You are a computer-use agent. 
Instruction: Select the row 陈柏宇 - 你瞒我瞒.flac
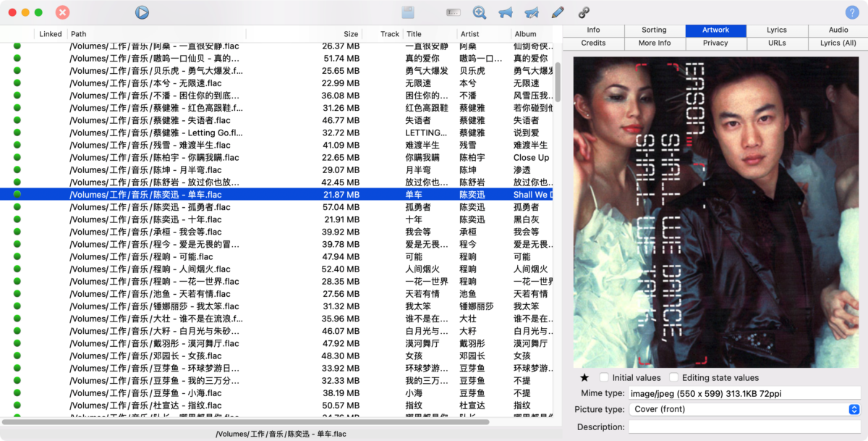(276, 157)
